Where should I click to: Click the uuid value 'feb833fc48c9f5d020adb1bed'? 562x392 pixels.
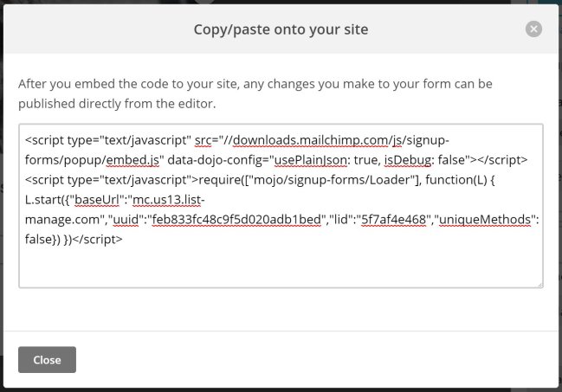(x=236, y=219)
